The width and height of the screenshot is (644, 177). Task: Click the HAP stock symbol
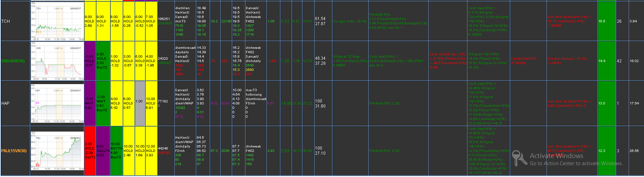click(5, 103)
